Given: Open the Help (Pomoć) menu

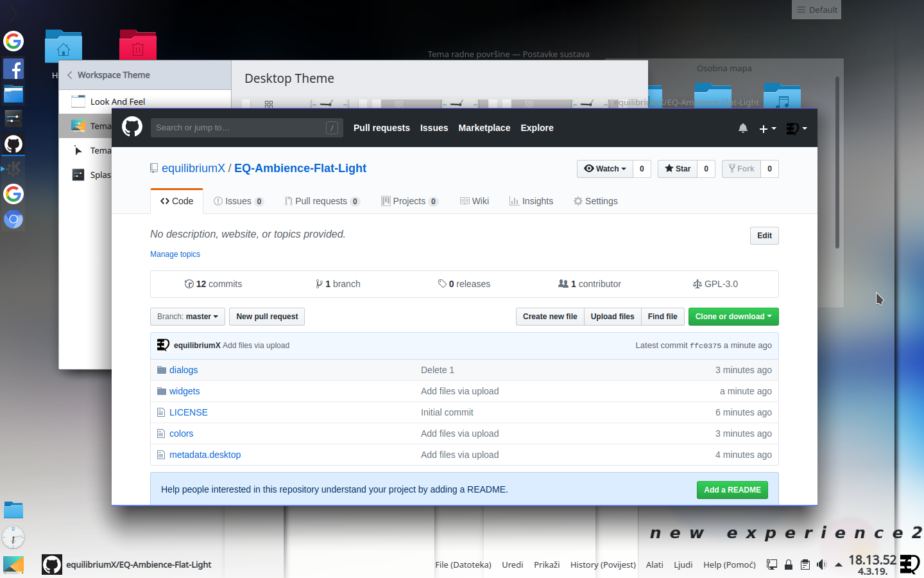Looking at the screenshot, I should [x=730, y=565].
